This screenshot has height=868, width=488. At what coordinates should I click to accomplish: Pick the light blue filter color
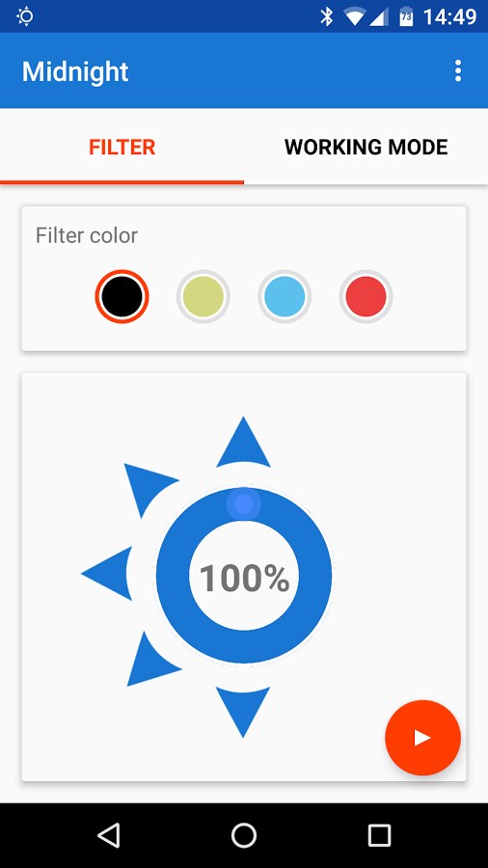285,297
